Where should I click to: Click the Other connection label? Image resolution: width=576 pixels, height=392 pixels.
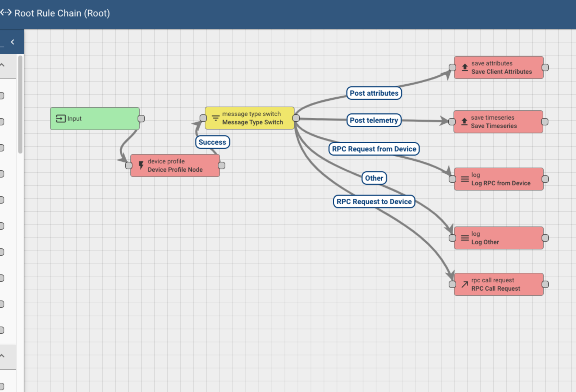tap(374, 178)
